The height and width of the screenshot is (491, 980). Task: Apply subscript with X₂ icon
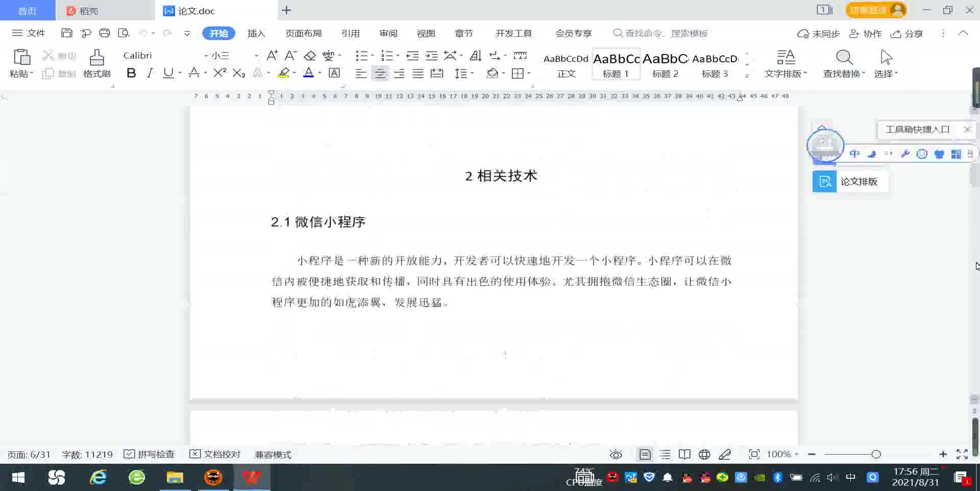click(239, 73)
